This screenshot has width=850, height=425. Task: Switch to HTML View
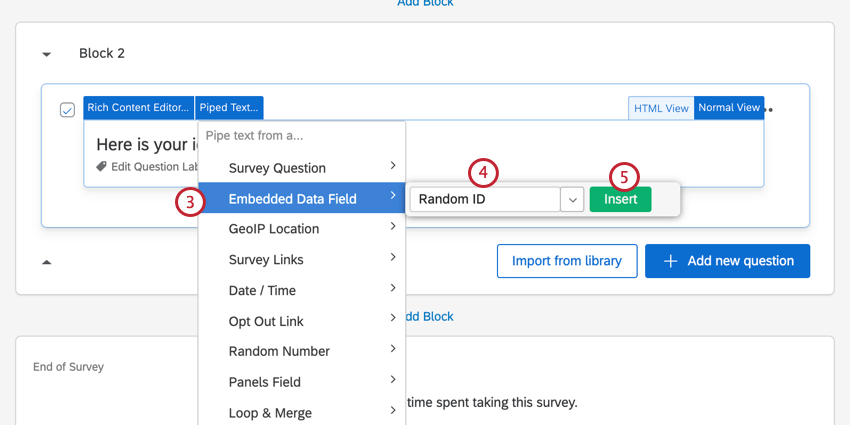coord(660,108)
